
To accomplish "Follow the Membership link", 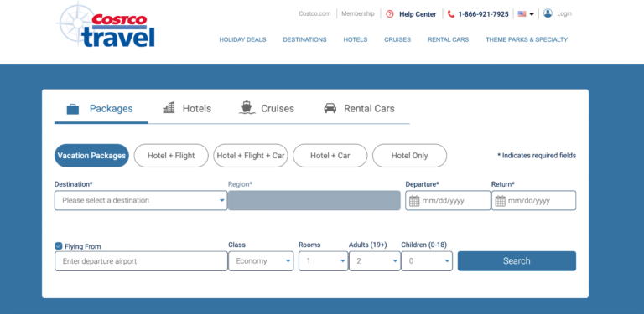I will (358, 14).
